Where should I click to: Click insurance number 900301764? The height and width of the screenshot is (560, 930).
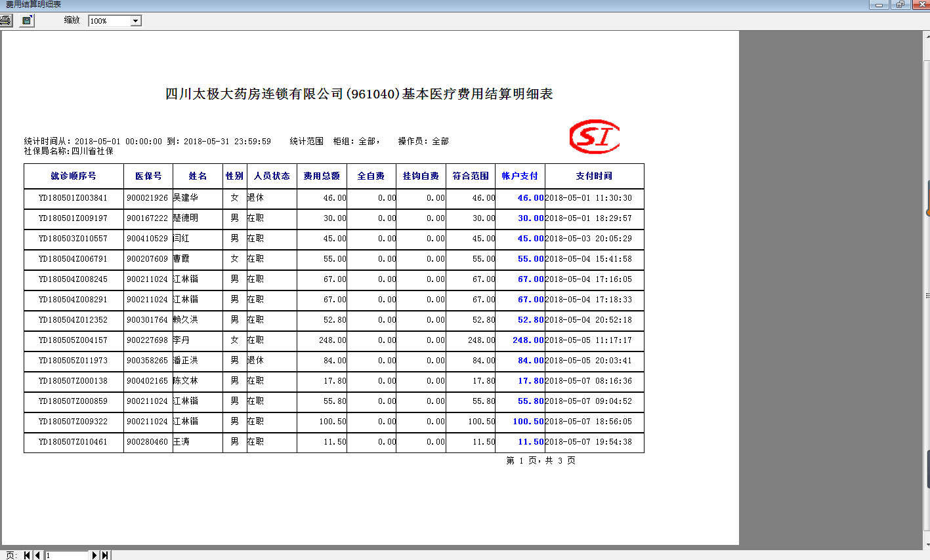148,320
